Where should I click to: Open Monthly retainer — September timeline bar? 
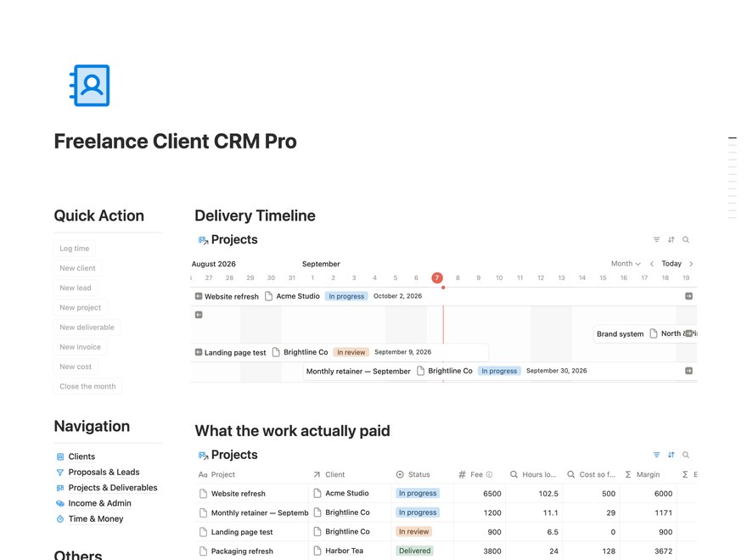(499, 371)
